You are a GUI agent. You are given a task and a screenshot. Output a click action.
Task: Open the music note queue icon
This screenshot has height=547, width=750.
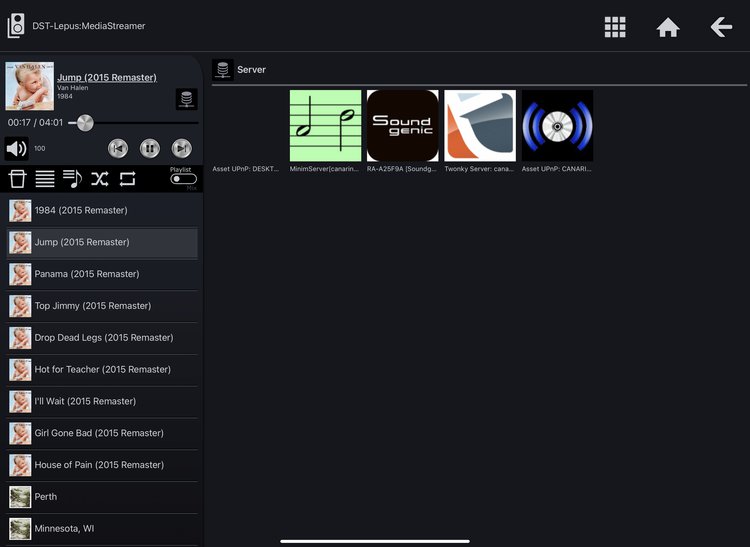72,179
